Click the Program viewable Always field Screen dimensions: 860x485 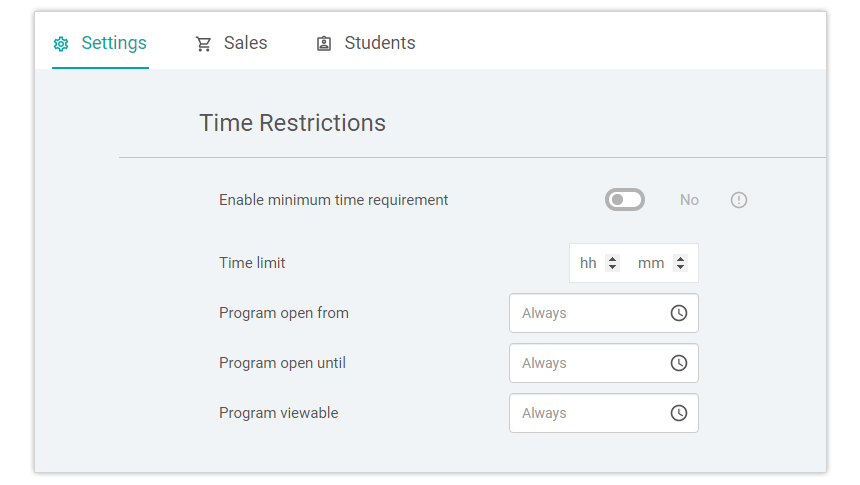click(x=603, y=413)
